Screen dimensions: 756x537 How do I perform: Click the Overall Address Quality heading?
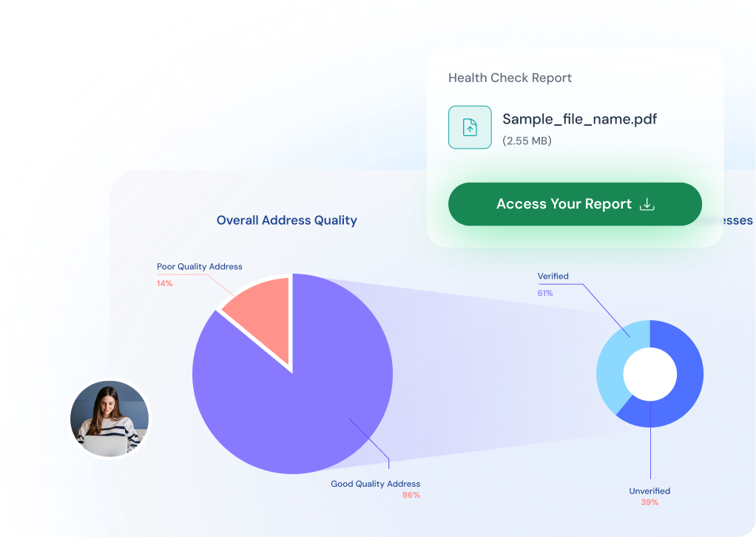(x=286, y=220)
